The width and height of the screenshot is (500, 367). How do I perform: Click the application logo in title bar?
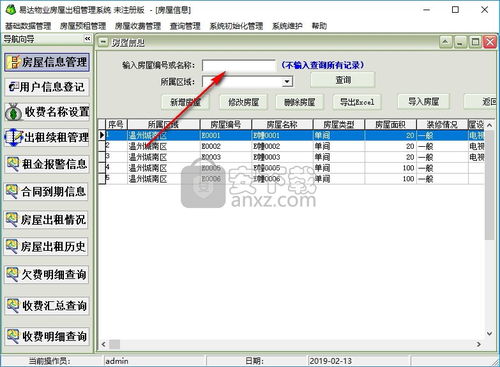11,10
